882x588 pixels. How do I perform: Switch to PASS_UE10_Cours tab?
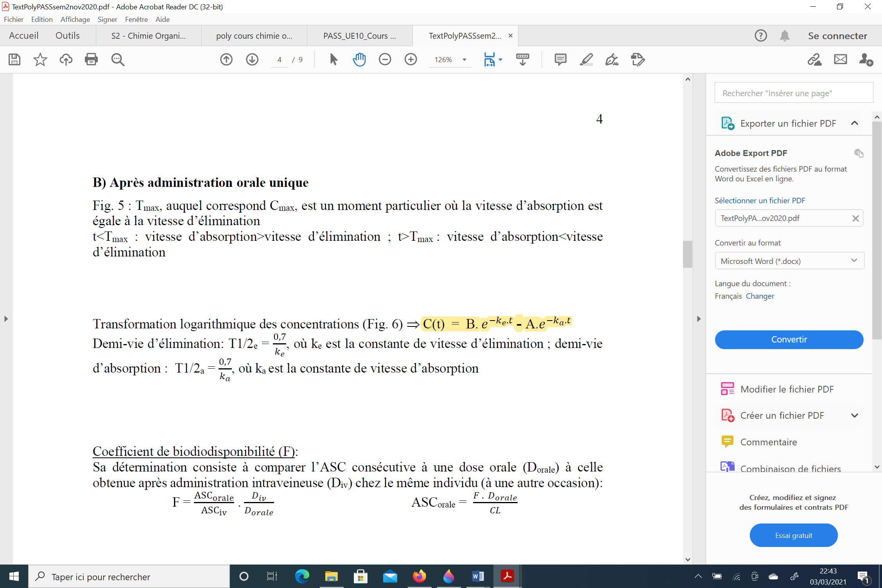[359, 36]
